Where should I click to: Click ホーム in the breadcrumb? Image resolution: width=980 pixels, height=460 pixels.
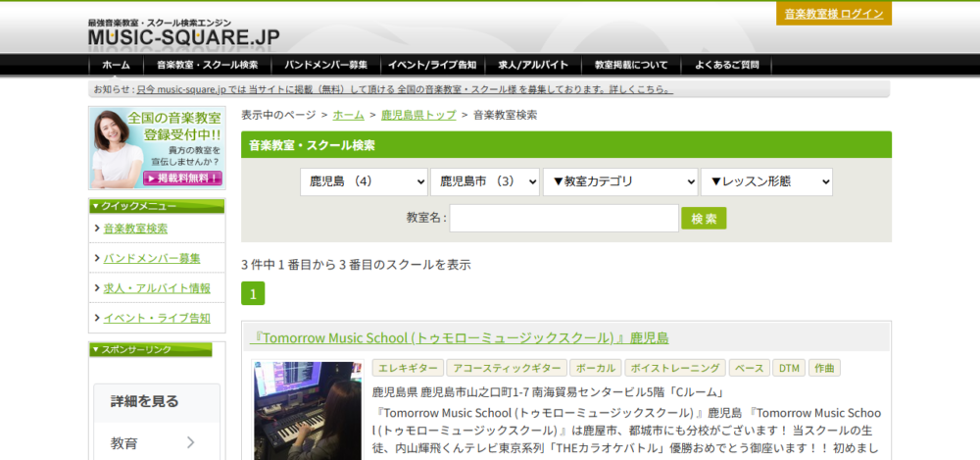[348, 115]
